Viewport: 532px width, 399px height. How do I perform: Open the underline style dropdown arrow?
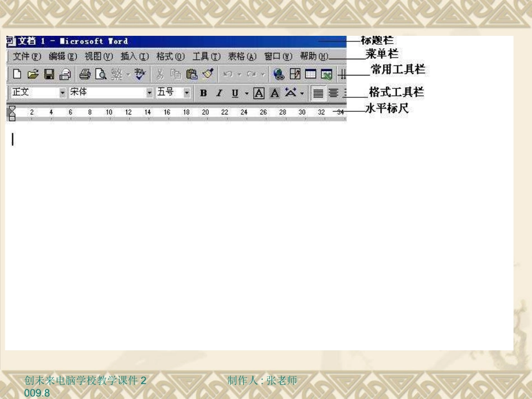[246, 93]
